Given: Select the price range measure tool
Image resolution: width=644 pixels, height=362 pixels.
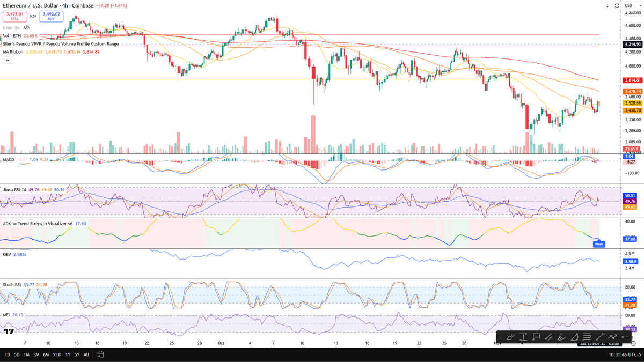Looking at the screenshot, I should coord(523,337).
